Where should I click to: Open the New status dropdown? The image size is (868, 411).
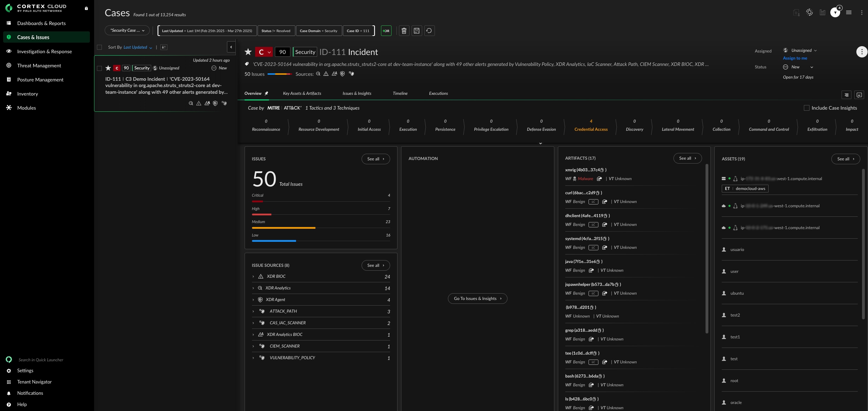pos(798,67)
